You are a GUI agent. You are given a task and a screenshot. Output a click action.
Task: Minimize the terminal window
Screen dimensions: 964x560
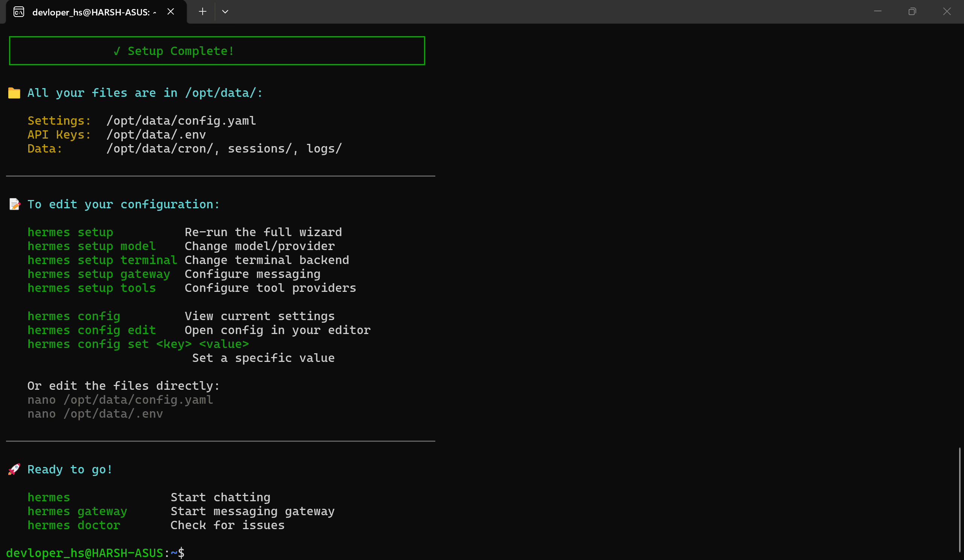877,12
